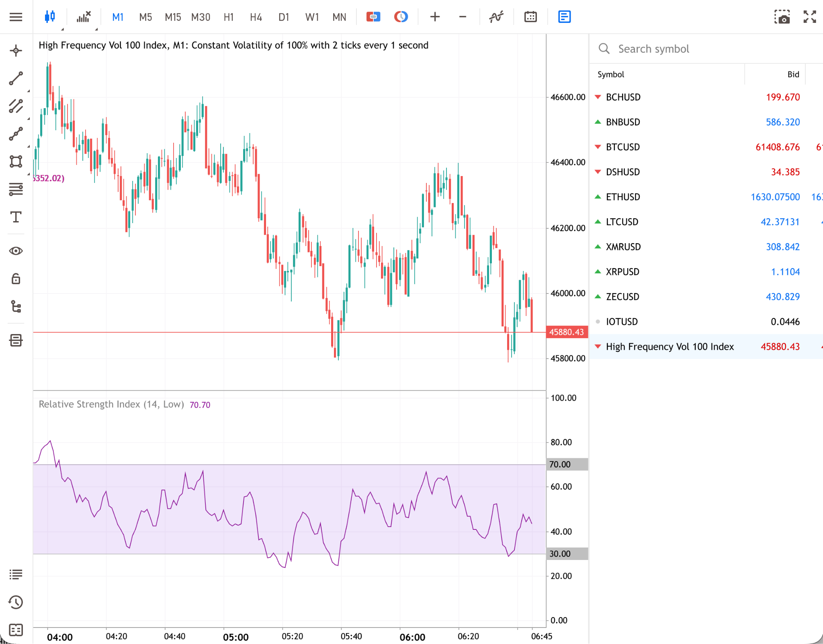Toggle the one-click trading panel icon
Screen dimensions: 823x644
[x=373, y=17]
